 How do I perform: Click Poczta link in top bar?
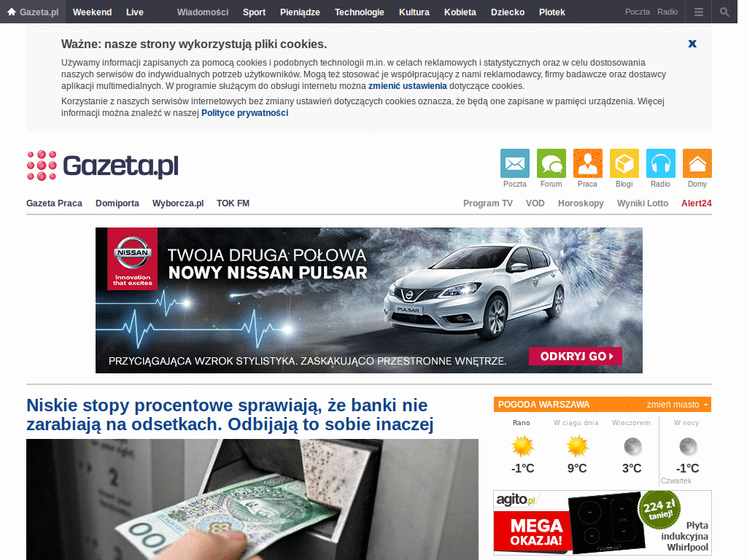click(x=638, y=12)
